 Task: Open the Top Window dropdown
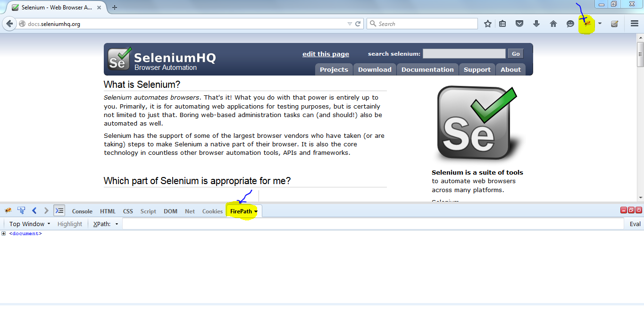point(29,224)
